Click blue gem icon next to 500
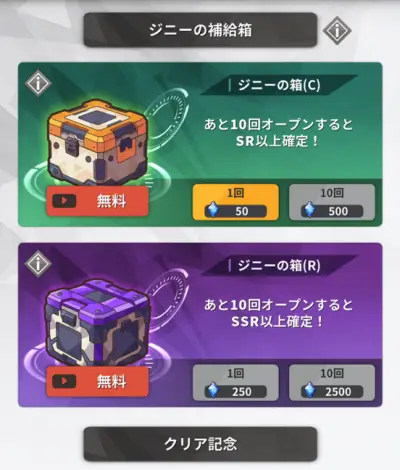400x470 pixels. tap(310, 210)
